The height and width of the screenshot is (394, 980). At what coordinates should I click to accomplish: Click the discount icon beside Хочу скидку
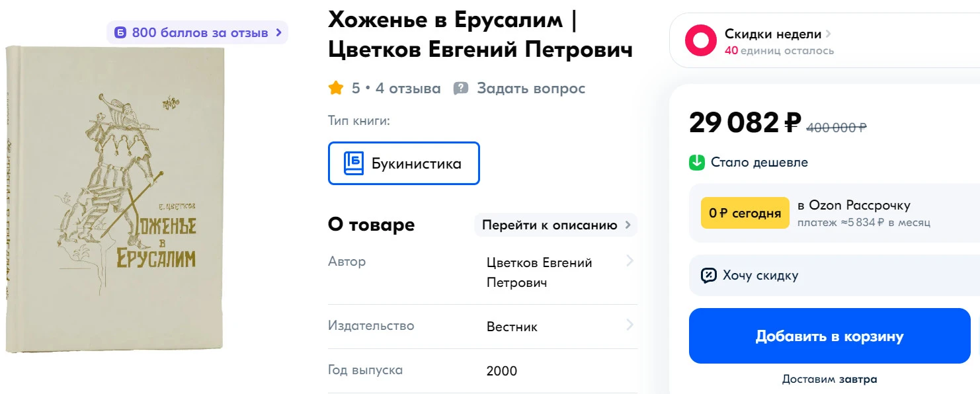tap(708, 275)
